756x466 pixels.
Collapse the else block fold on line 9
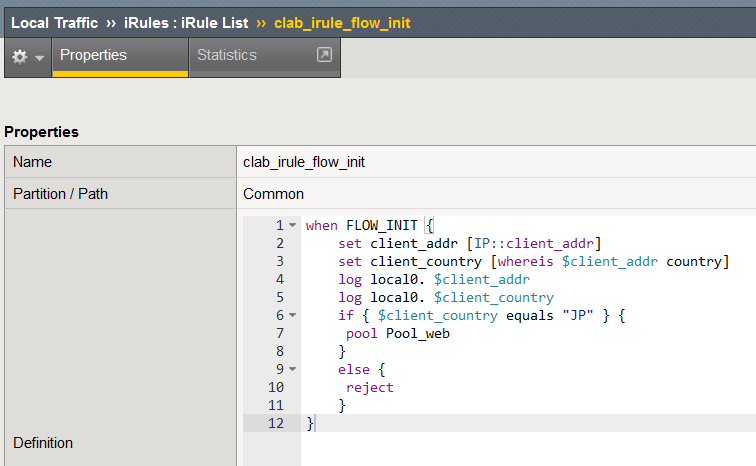[x=293, y=369]
